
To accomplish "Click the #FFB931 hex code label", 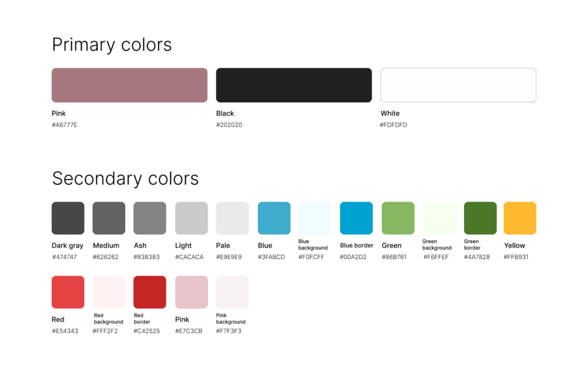I will point(516,257).
